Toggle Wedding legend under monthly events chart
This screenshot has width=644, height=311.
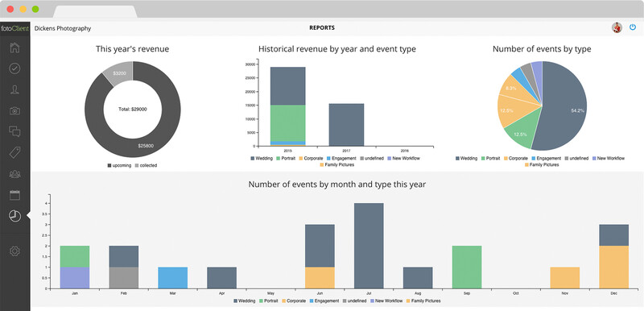tap(245, 301)
